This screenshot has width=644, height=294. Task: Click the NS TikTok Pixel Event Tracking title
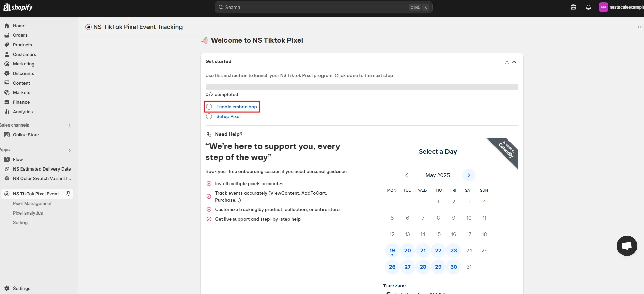point(138,27)
